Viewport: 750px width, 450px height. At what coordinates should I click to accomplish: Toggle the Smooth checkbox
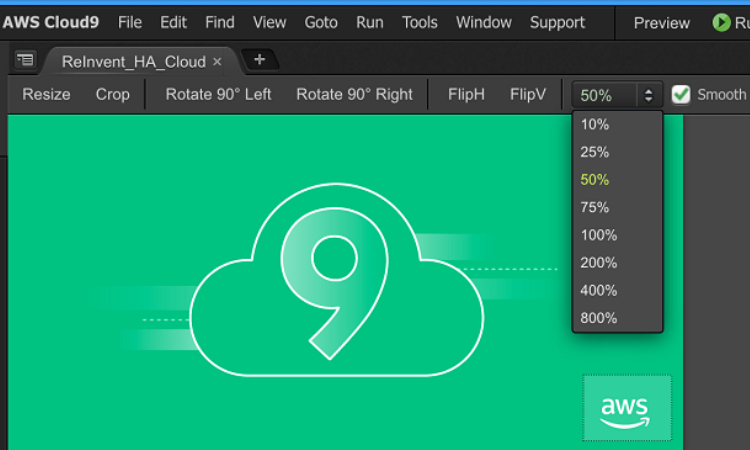(681, 95)
